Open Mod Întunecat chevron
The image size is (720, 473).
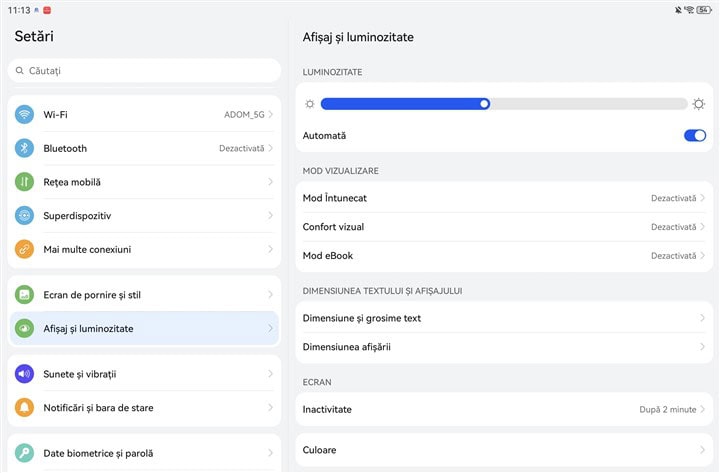click(x=702, y=198)
